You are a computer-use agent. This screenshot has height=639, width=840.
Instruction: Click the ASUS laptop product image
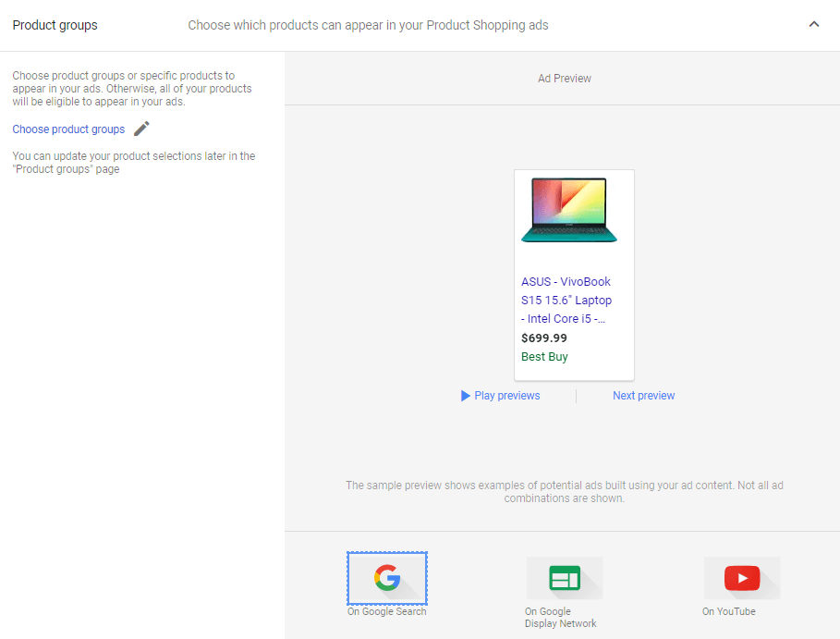(x=569, y=210)
